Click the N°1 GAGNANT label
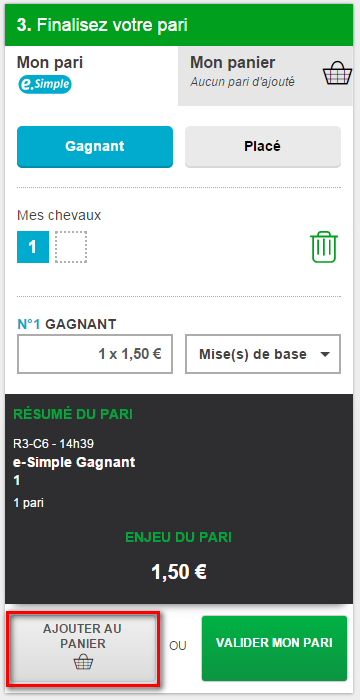 (x=67, y=324)
